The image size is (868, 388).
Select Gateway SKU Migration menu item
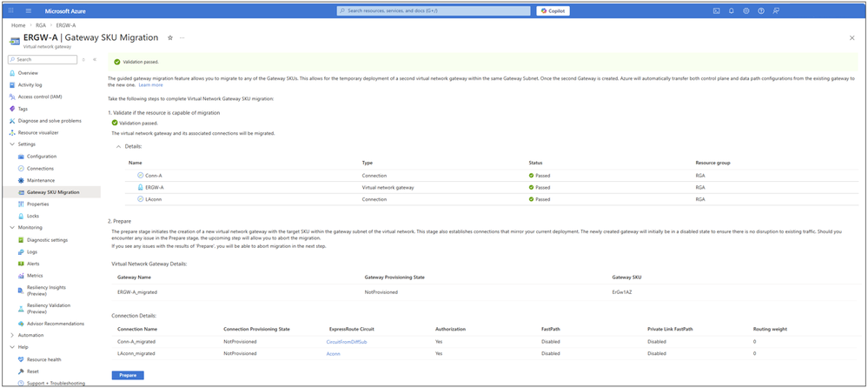tap(53, 192)
